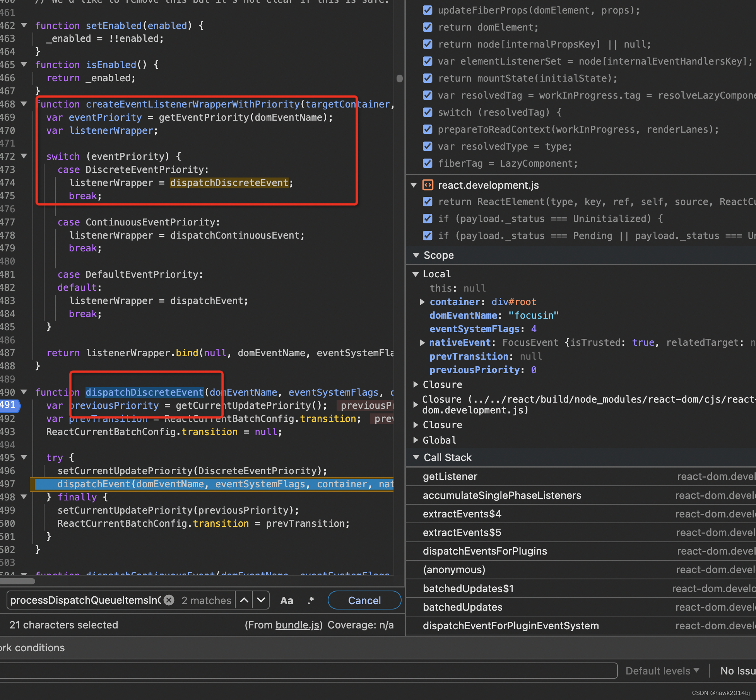756x700 pixels.
Task: Select getListener in the Call Stack
Action: click(450, 476)
